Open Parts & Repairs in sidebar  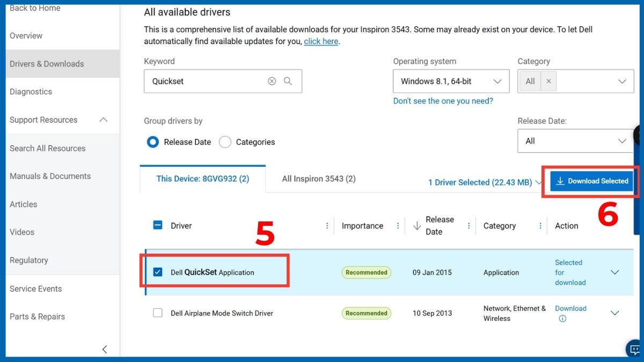click(x=37, y=316)
